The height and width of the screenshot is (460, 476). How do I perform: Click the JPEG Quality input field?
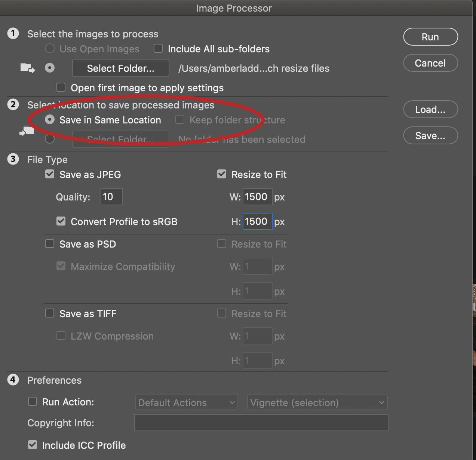click(x=111, y=197)
